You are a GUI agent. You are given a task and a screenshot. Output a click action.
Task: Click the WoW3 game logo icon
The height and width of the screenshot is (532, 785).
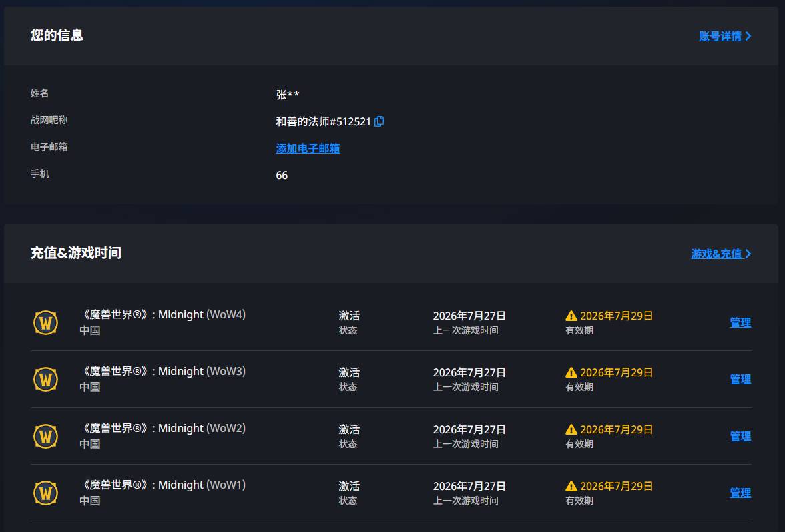point(45,379)
